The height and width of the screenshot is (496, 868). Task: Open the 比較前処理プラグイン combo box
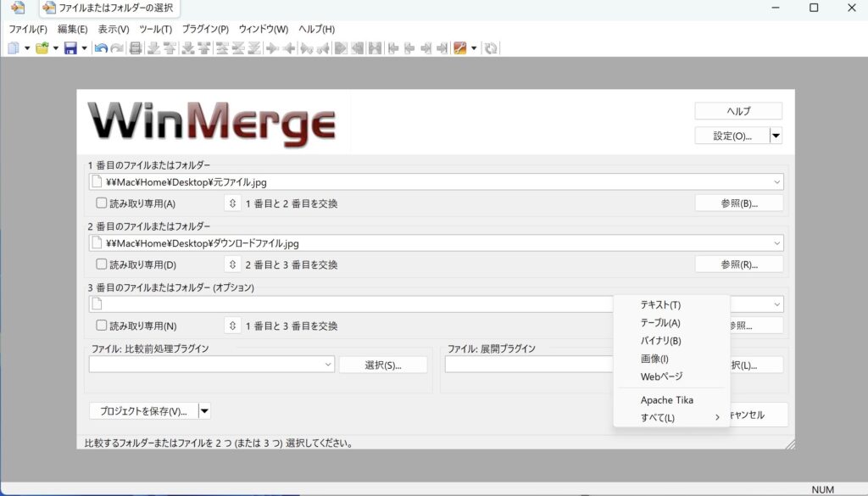211,365
